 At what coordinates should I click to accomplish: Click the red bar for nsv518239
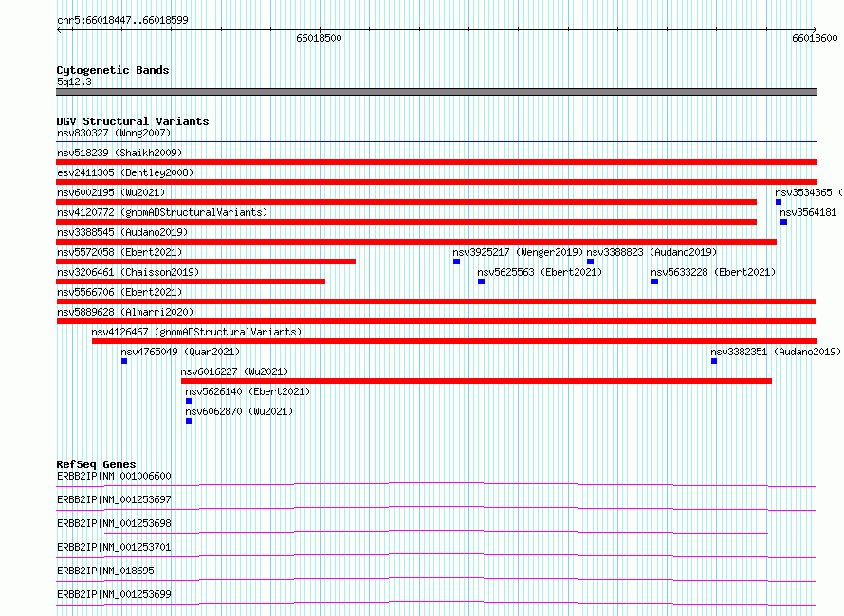436,162
